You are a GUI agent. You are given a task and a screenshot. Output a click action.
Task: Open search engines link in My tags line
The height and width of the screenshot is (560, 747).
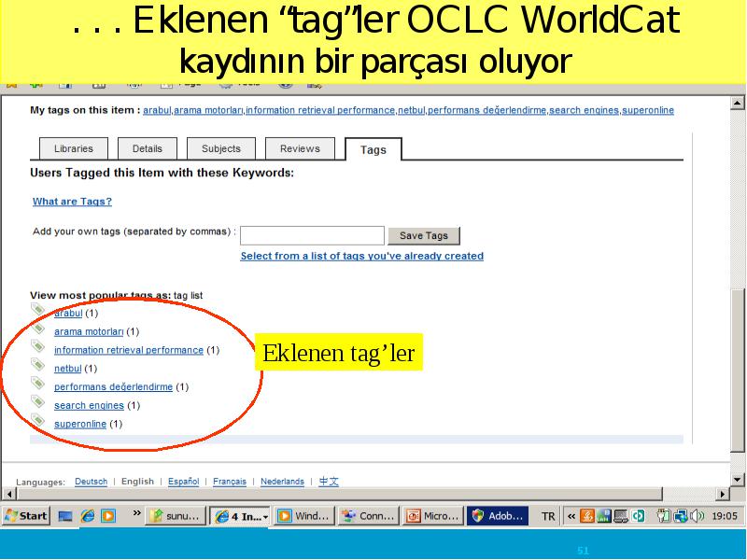[x=585, y=110]
